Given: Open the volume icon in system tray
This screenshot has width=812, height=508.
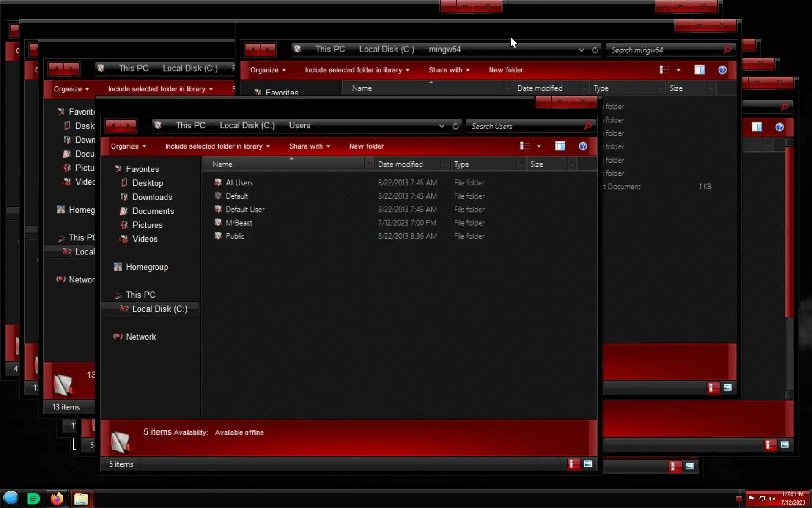Looking at the screenshot, I should [772, 499].
